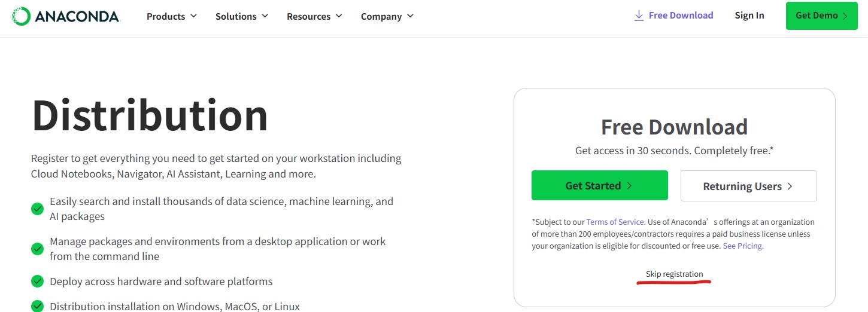Screen dimensions: 868x312
Task: Open the Products menu
Action: [x=172, y=16]
